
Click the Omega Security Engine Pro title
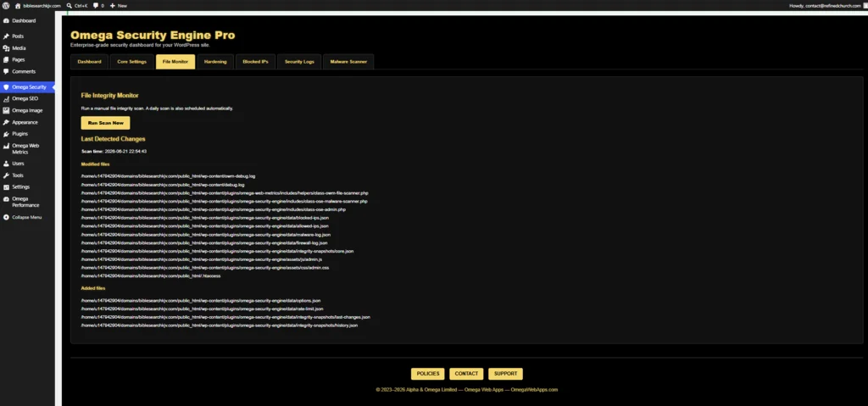[x=153, y=35]
